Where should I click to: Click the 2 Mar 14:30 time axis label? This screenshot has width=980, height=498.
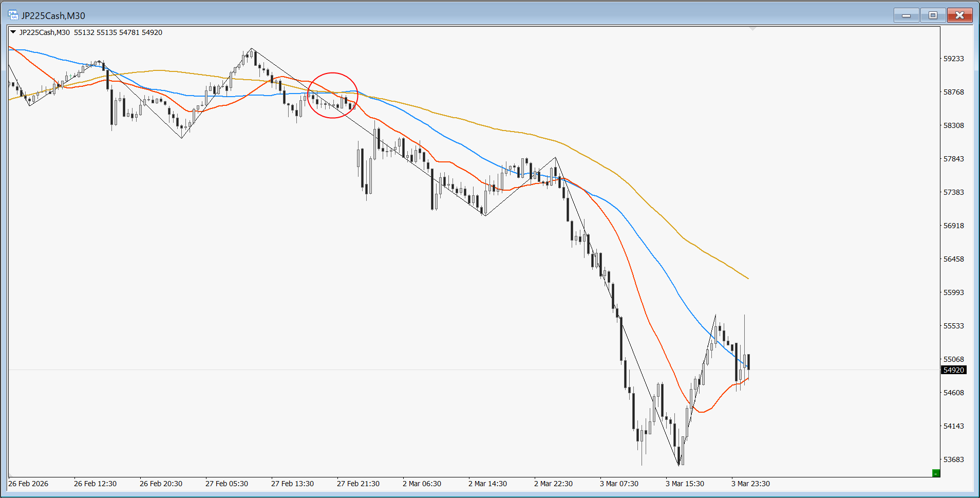pyautogui.click(x=487, y=484)
